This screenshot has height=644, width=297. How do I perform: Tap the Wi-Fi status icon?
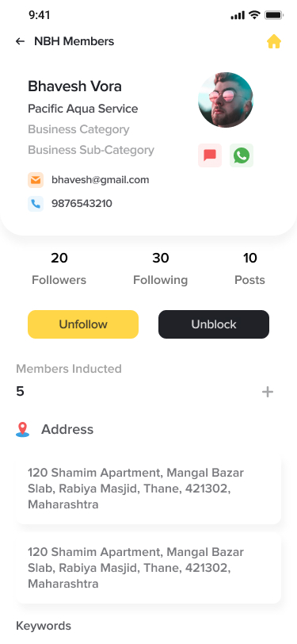pyautogui.click(x=254, y=15)
